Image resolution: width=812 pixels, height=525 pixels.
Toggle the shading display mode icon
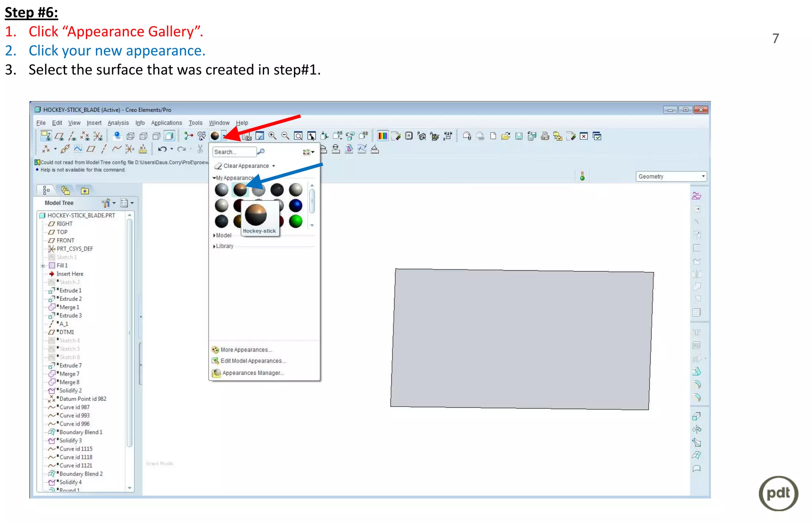pos(169,136)
